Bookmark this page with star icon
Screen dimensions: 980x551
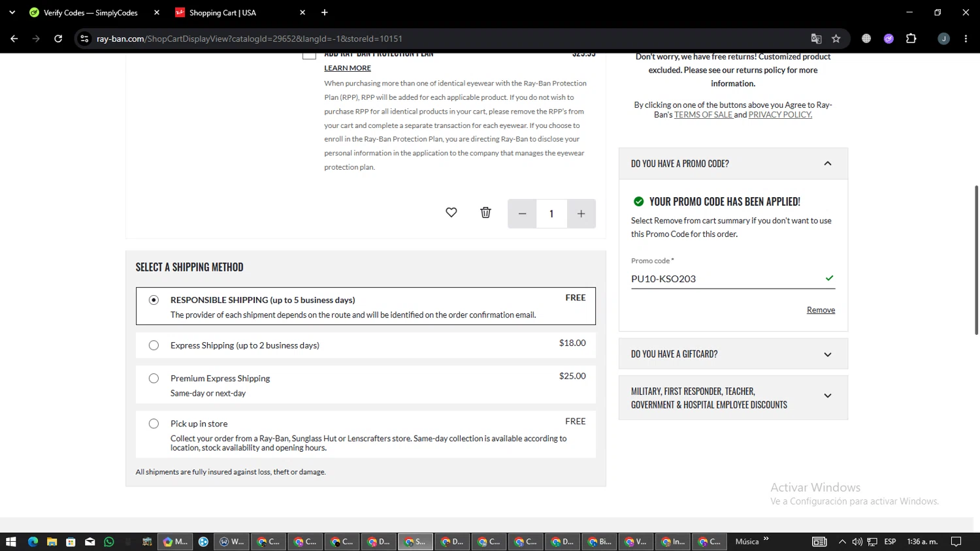(x=836, y=39)
